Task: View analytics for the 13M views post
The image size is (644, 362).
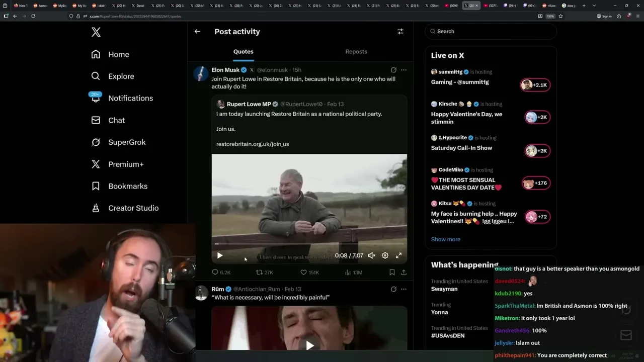Action: coord(353,273)
